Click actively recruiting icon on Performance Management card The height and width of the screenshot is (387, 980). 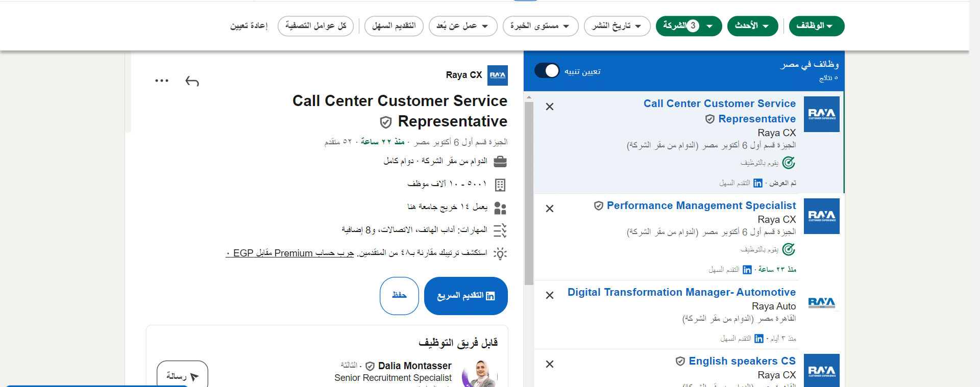(x=789, y=249)
